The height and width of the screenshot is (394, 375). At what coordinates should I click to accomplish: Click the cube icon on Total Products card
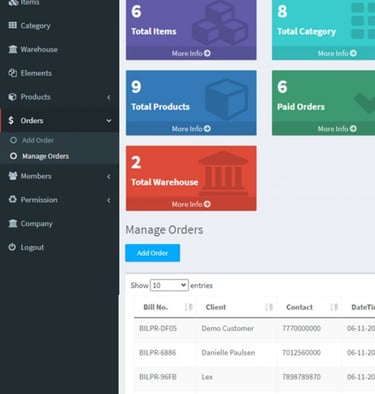(227, 99)
